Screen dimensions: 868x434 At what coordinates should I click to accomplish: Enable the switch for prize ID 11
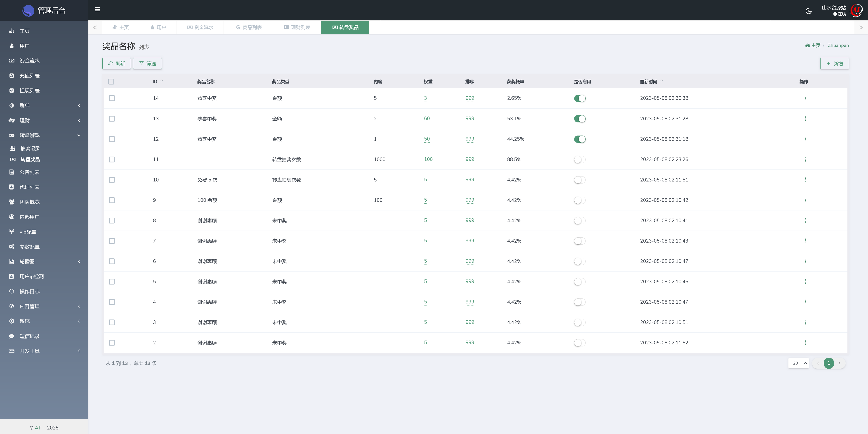580,160
